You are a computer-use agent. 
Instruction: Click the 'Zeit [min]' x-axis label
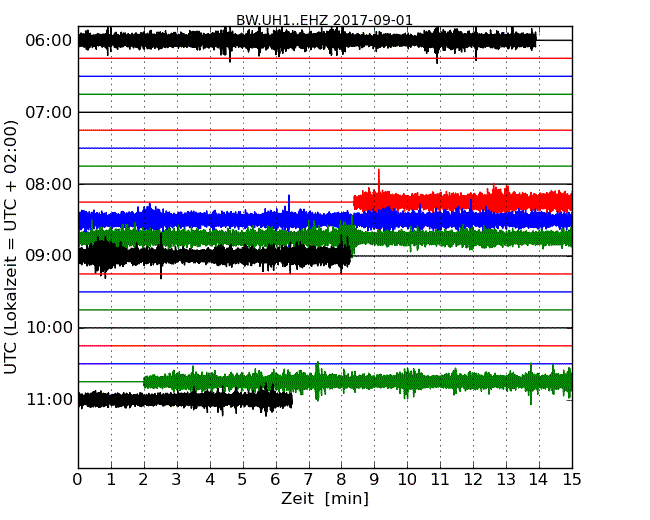point(324,499)
